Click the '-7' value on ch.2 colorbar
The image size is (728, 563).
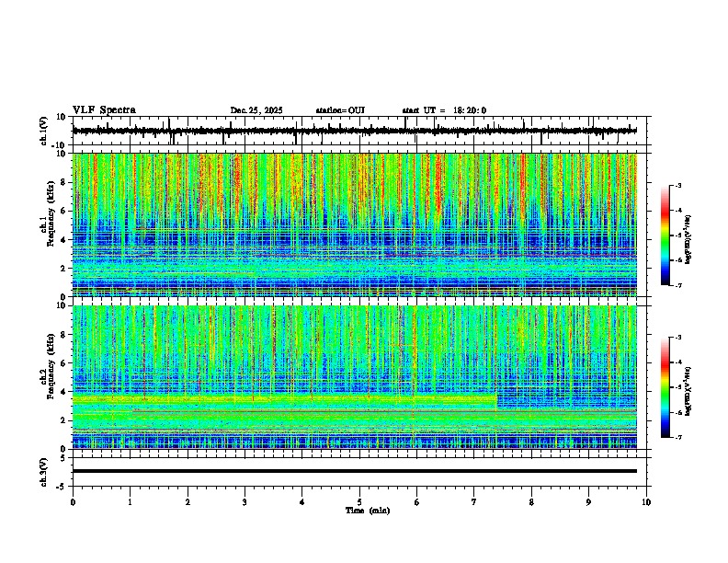point(677,437)
